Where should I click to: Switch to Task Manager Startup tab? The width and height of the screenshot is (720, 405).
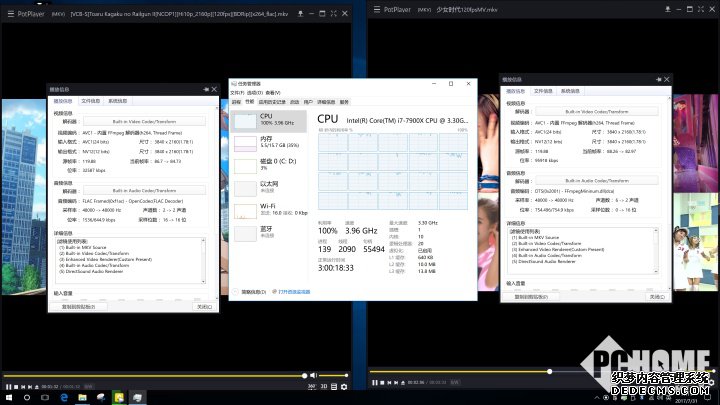pyautogui.click(x=294, y=102)
